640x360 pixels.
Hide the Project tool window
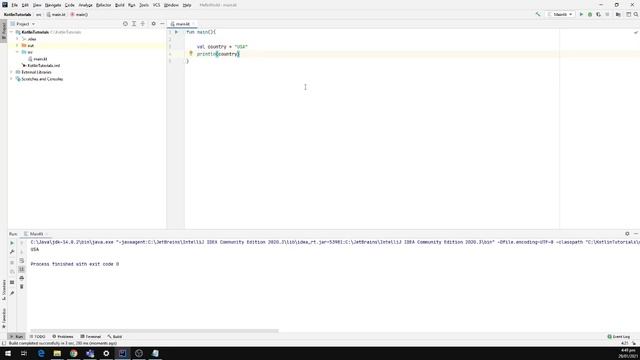pos(162,24)
